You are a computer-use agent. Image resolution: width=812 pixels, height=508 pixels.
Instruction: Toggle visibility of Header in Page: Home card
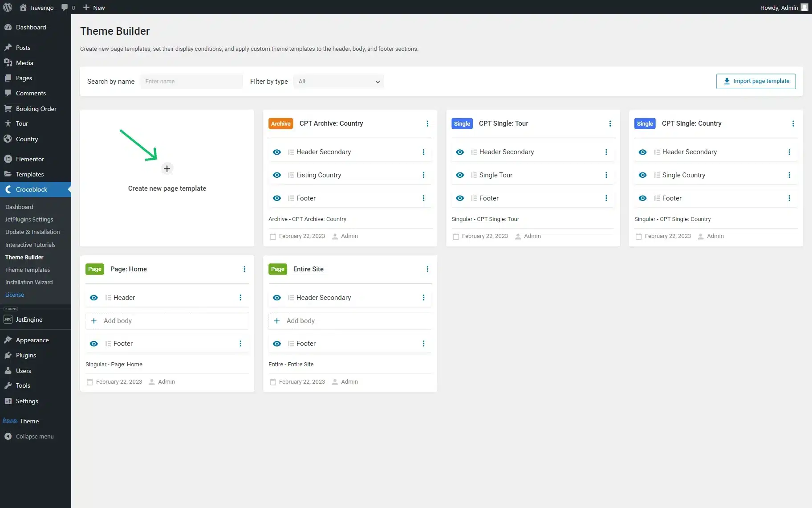tap(94, 298)
